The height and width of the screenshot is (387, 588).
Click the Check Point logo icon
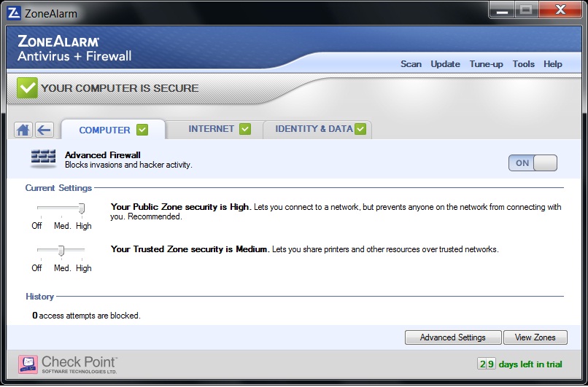(28, 364)
